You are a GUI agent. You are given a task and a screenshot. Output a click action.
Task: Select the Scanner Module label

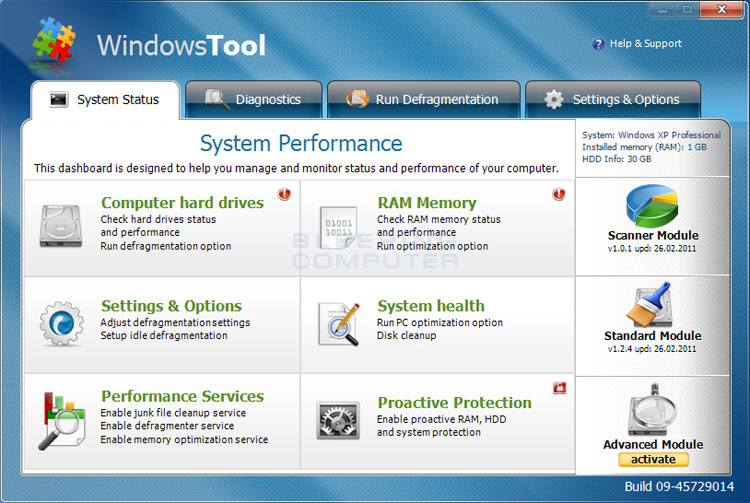click(653, 235)
